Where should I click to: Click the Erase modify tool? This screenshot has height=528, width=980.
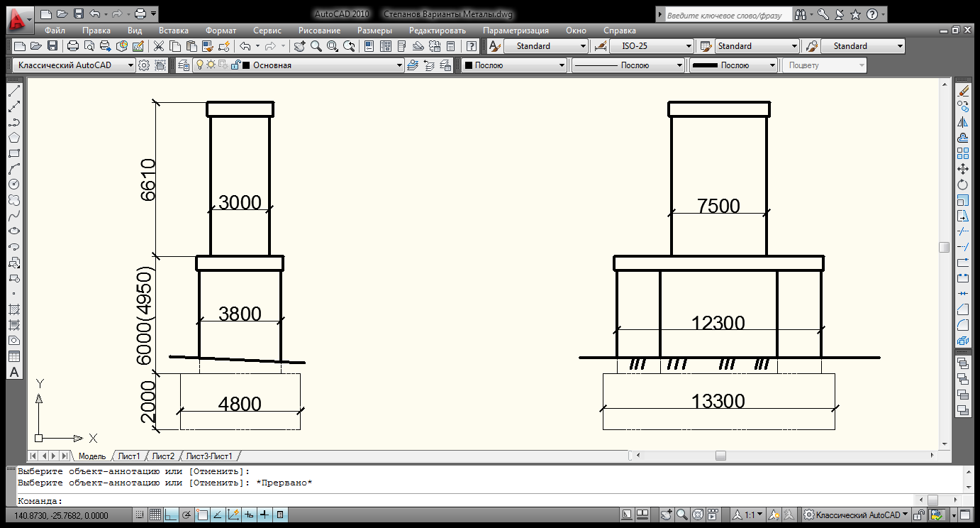(x=963, y=90)
